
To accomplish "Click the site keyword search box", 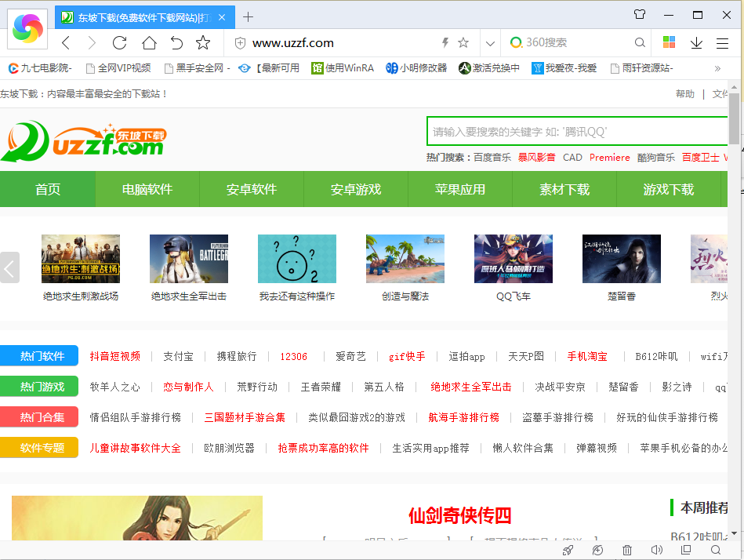I will (x=577, y=132).
